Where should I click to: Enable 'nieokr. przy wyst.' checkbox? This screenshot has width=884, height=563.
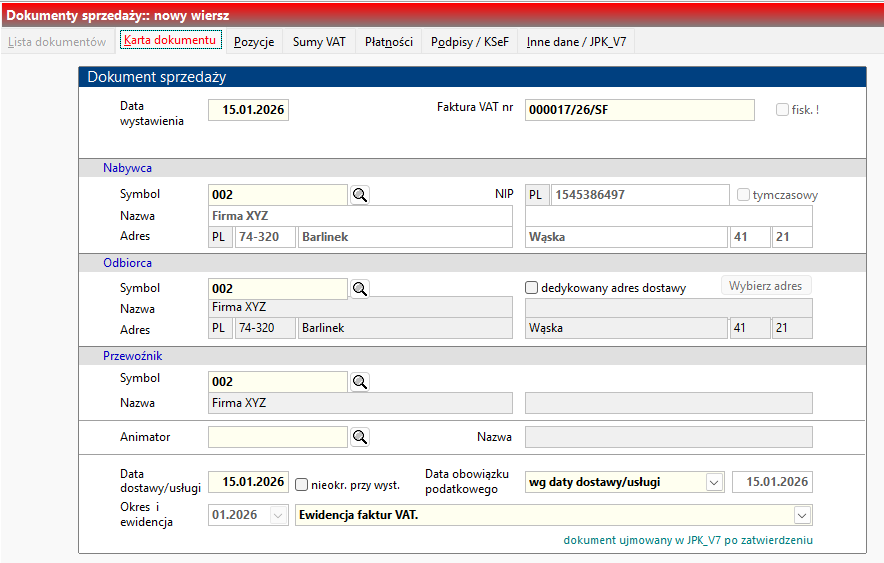click(301, 484)
